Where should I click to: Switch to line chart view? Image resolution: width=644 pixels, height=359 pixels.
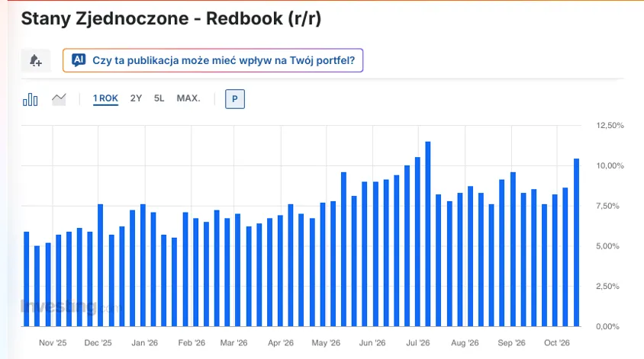[59, 99]
